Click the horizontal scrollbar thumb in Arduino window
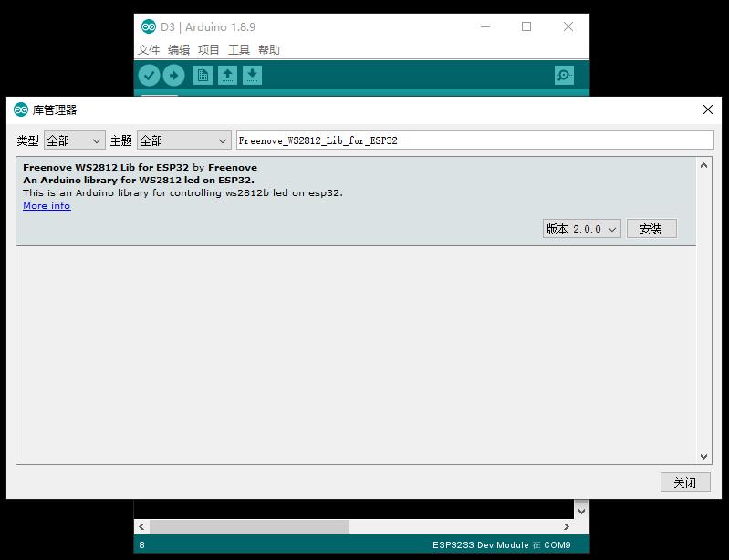Viewport: 729px width, 560px height. point(249,526)
